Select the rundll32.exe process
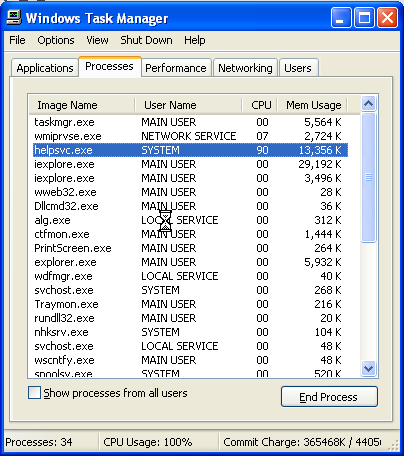This screenshot has height=456, width=404. [190, 318]
